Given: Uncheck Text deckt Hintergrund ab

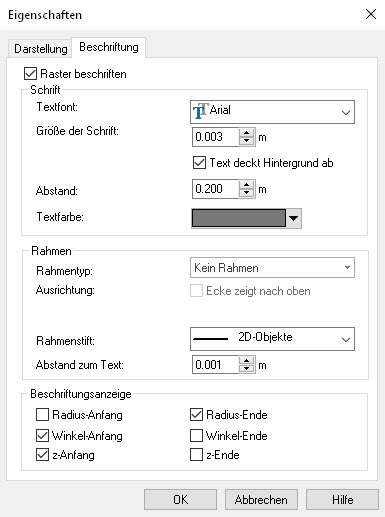Looking at the screenshot, I should [x=199, y=163].
